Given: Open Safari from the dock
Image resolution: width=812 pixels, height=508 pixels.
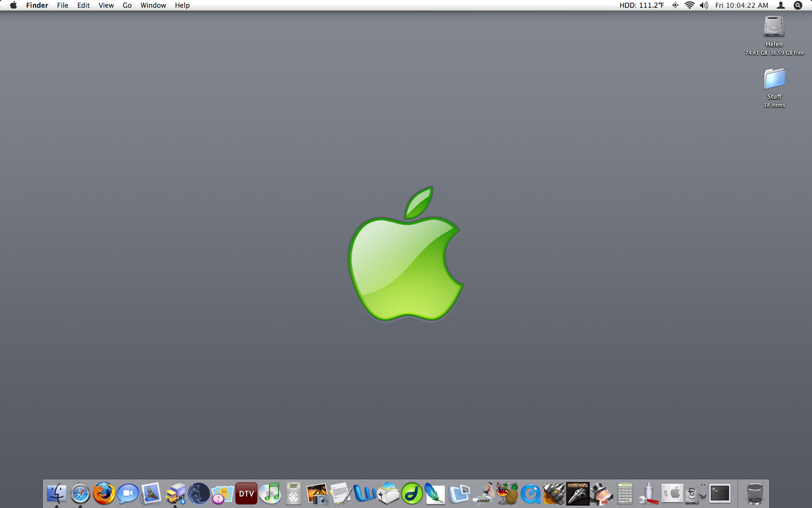Looking at the screenshot, I should (x=80, y=493).
